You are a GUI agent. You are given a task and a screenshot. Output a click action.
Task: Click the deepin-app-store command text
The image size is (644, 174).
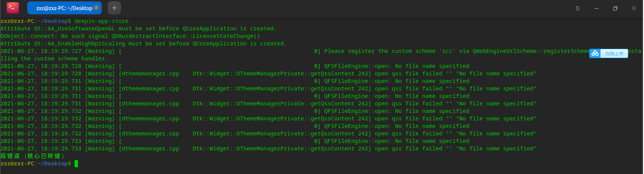101,21
